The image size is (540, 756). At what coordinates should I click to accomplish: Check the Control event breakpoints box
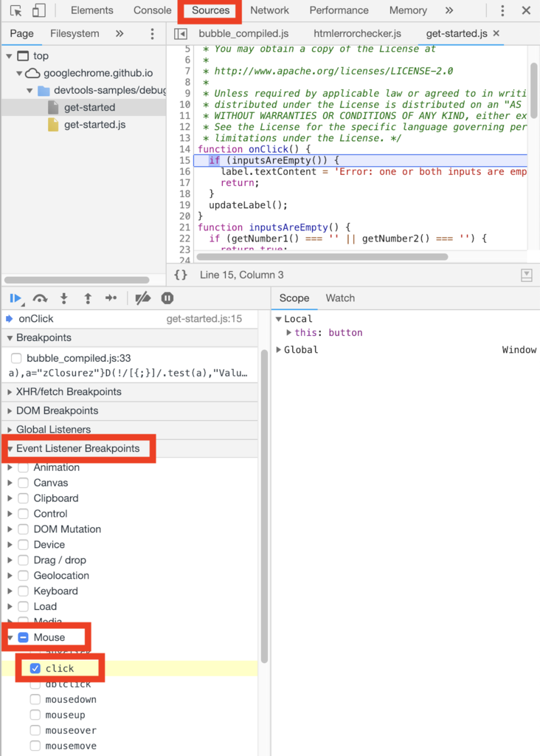pyautogui.click(x=23, y=514)
